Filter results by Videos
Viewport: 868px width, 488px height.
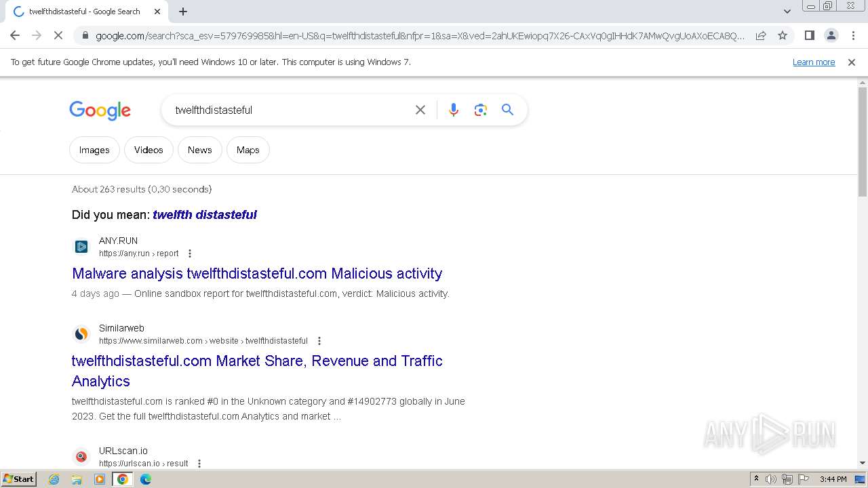click(x=149, y=150)
